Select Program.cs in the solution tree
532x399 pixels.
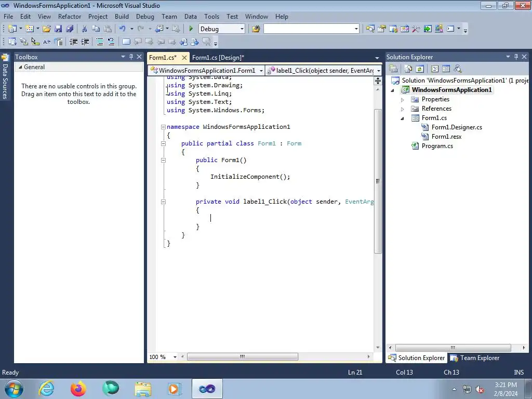(x=437, y=146)
